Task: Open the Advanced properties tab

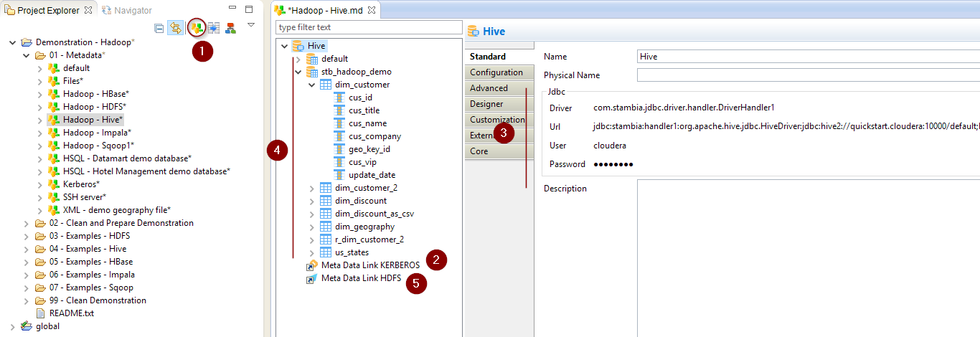Action: pyautogui.click(x=499, y=88)
